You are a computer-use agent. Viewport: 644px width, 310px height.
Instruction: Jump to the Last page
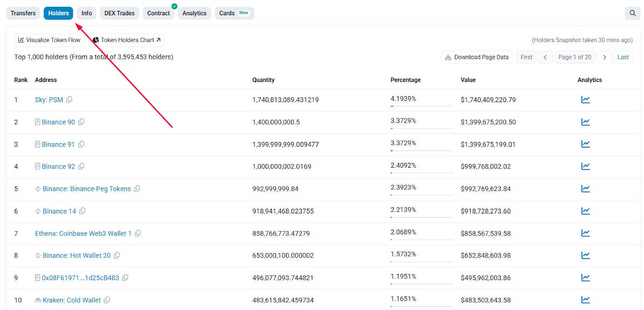(623, 57)
